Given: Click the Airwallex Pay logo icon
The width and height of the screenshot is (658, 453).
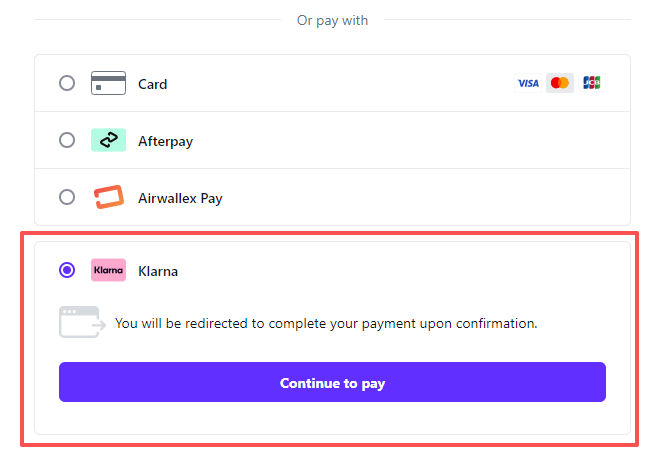Looking at the screenshot, I should (x=108, y=198).
